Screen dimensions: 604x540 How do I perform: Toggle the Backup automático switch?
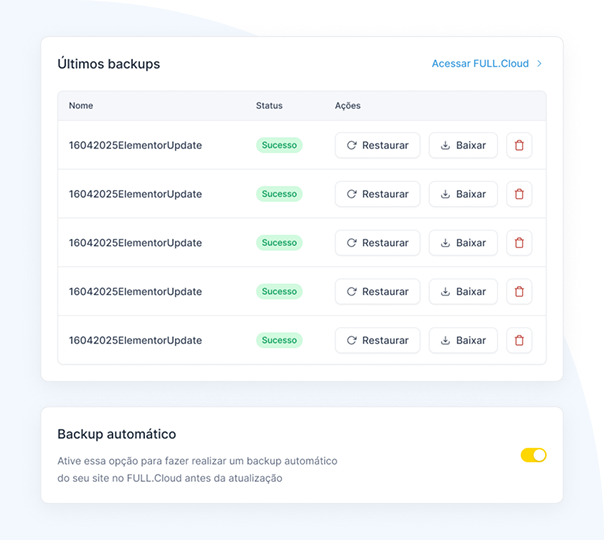[533, 455]
